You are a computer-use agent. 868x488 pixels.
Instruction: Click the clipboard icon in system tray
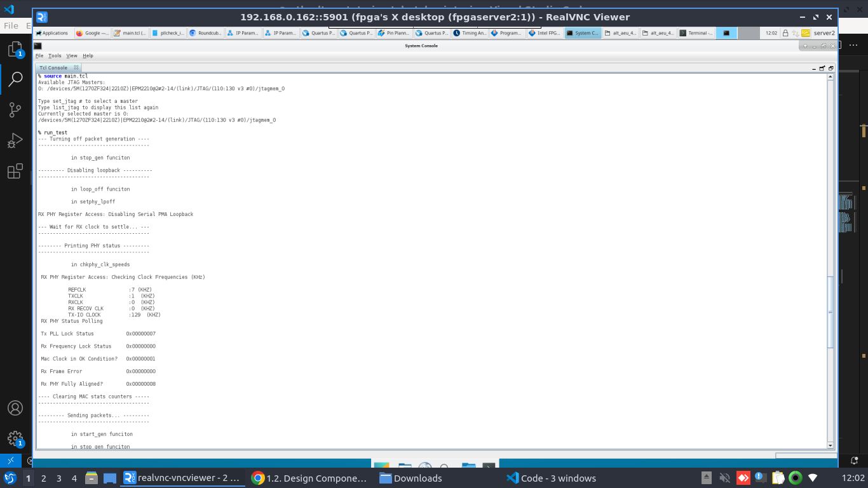click(778, 478)
